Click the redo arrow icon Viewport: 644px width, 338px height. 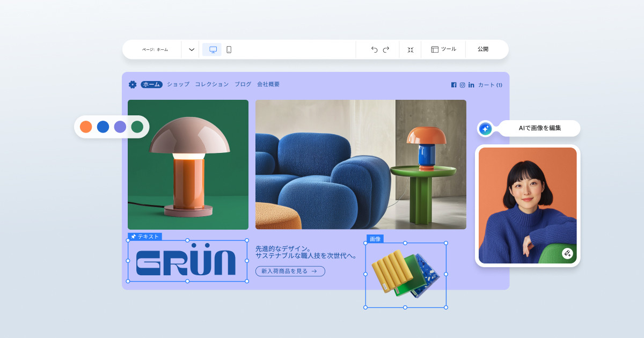386,49
